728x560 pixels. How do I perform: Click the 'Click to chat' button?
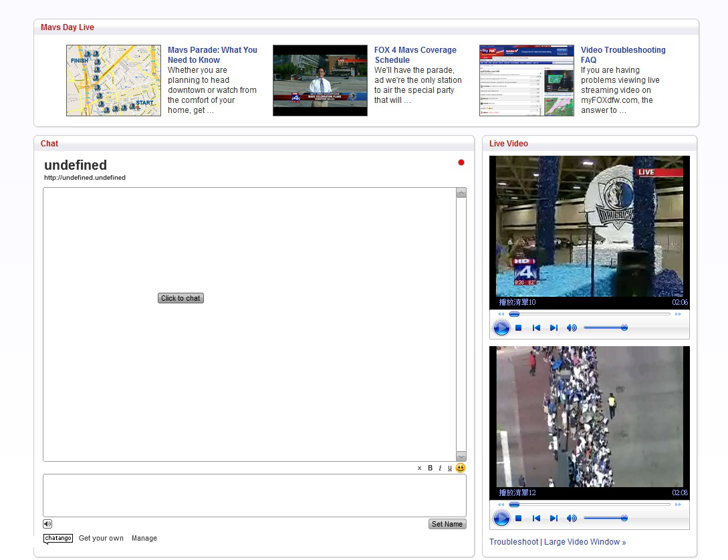(180, 298)
